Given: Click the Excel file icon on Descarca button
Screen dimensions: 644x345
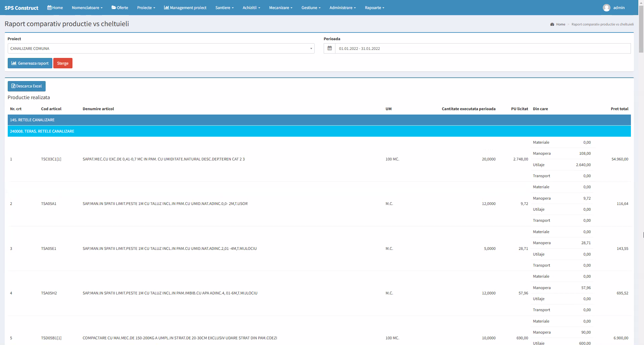Looking at the screenshot, I should tap(13, 86).
